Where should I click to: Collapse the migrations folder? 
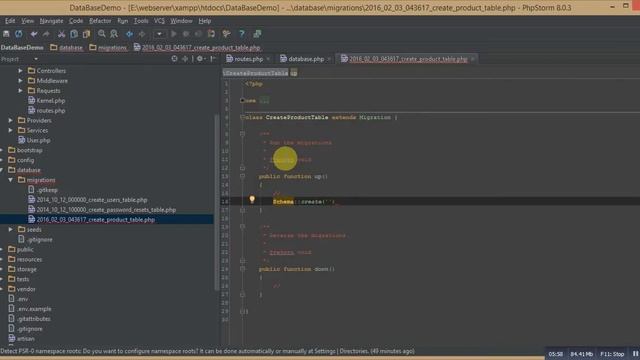11,180
